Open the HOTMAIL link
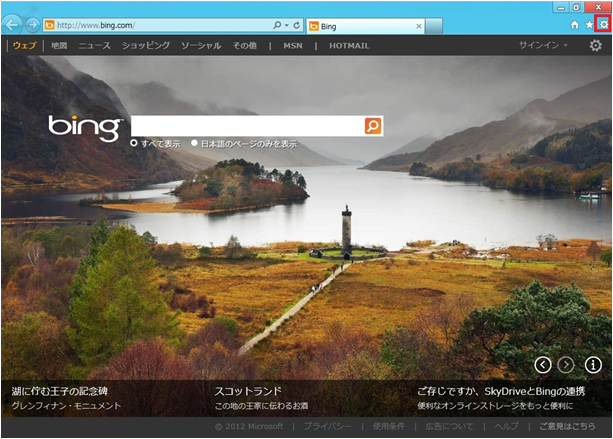This screenshot has height=439, width=613. (349, 46)
